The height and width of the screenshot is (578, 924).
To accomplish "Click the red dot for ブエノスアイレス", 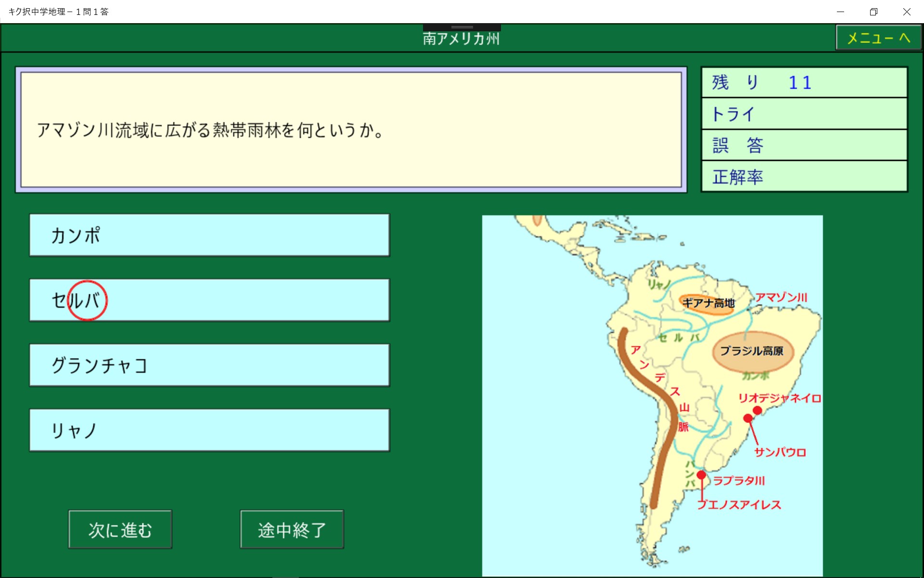I will 701,475.
